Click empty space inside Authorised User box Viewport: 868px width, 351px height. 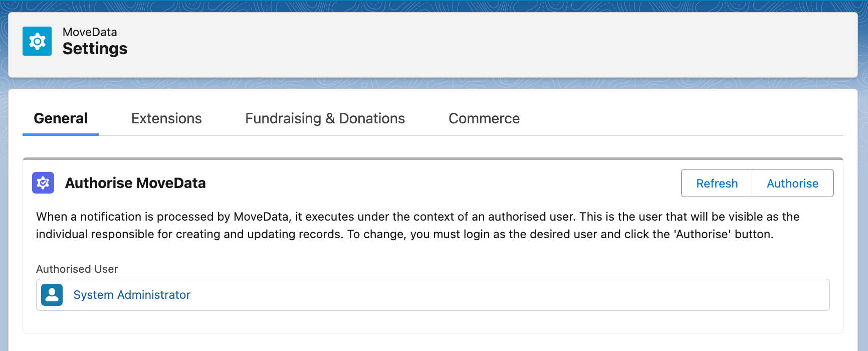(x=501, y=295)
